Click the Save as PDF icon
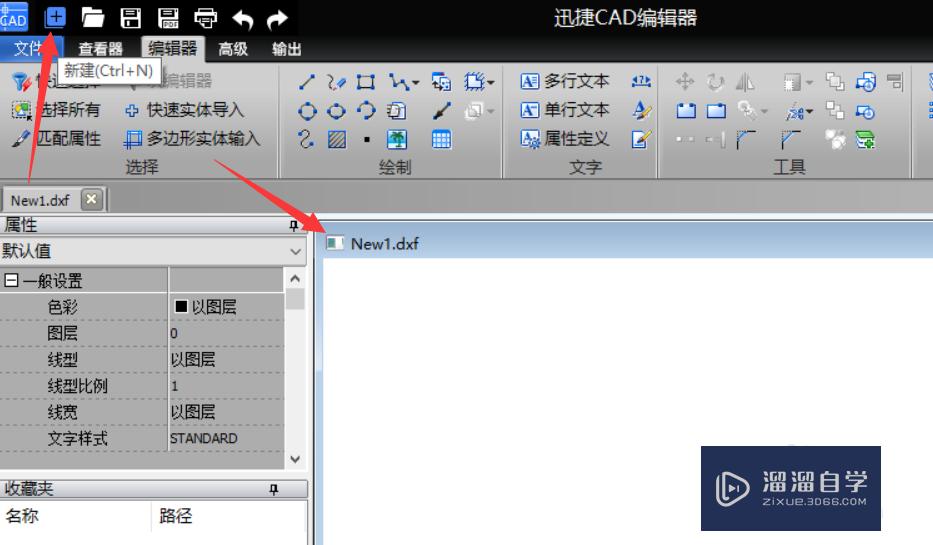Viewport: 933px width, 545px height. pos(168,18)
